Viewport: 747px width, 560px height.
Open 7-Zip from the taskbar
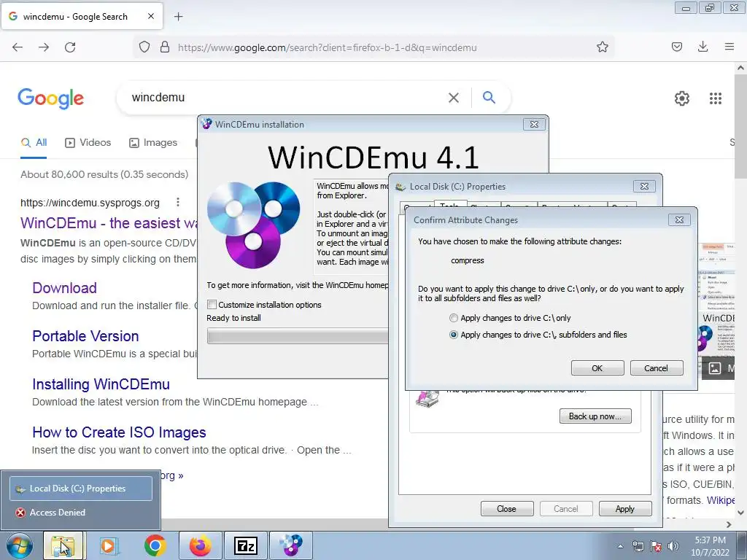pyautogui.click(x=246, y=545)
